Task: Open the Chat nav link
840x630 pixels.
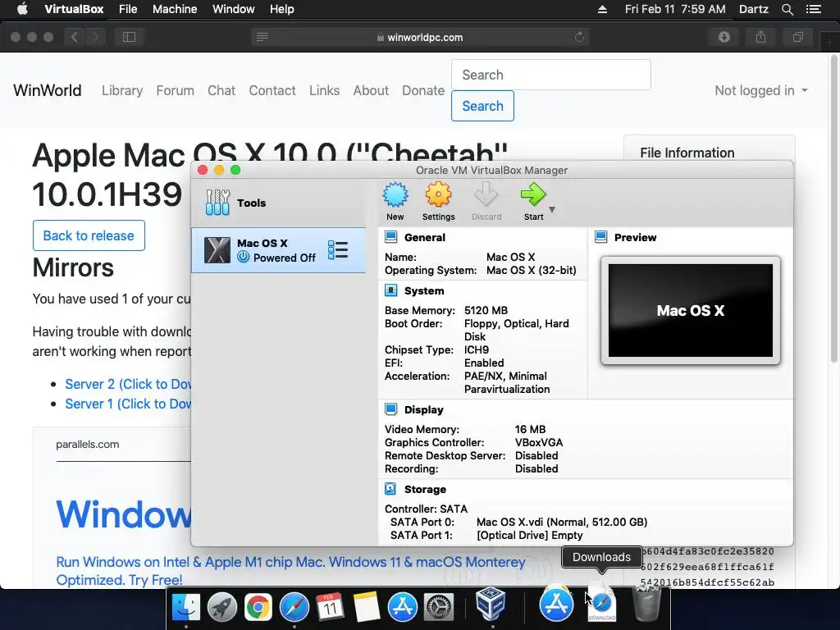Action: (x=221, y=90)
